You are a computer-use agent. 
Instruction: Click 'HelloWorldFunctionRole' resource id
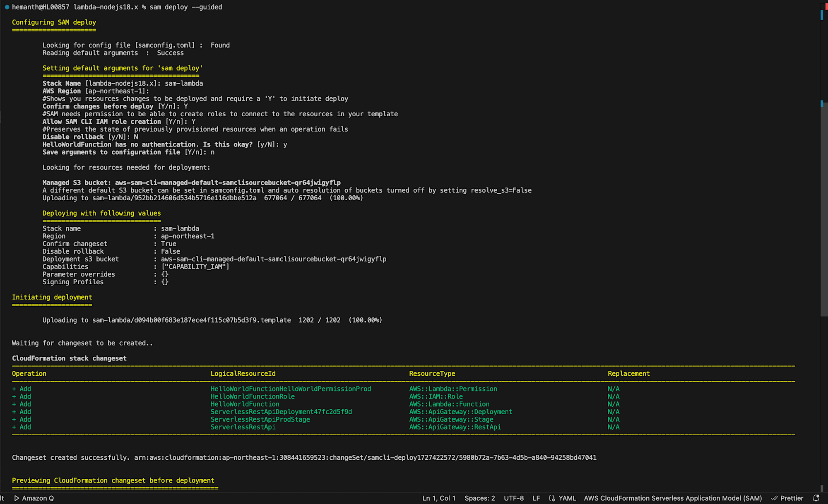(253, 396)
